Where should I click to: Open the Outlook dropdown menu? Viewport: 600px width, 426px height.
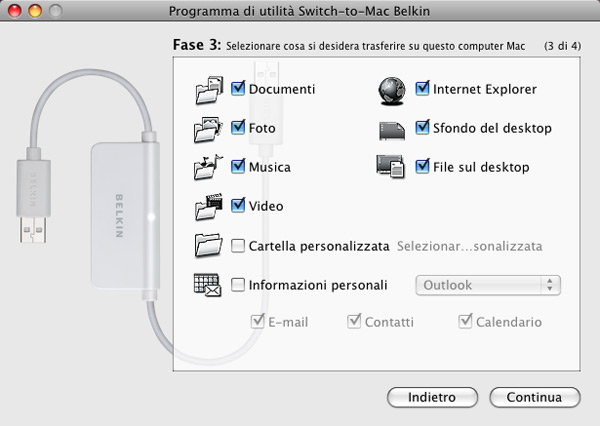488,285
